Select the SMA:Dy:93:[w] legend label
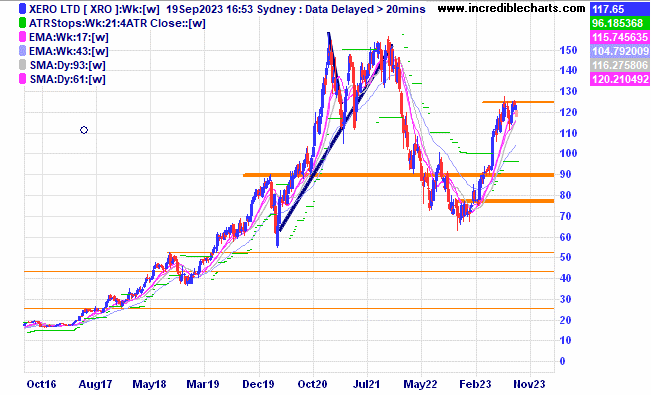Image resolution: width=651 pixels, height=395 pixels. coord(67,65)
